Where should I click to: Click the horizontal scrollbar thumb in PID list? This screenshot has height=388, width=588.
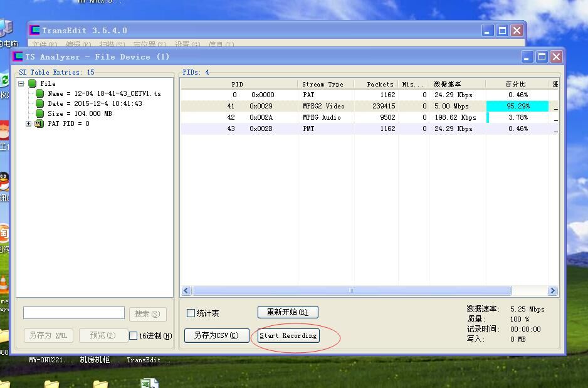coord(352,291)
